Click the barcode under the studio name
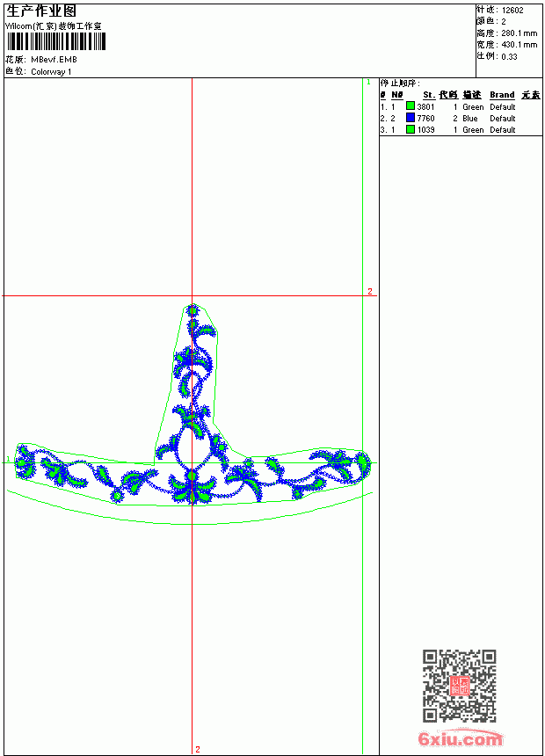Screen dimensions: 545x756 [x=55, y=41]
